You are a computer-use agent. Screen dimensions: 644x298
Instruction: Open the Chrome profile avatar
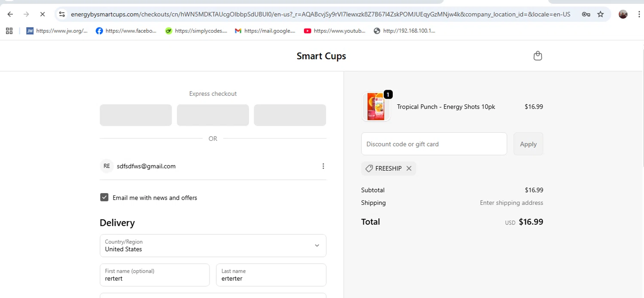click(x=623, y=14)
